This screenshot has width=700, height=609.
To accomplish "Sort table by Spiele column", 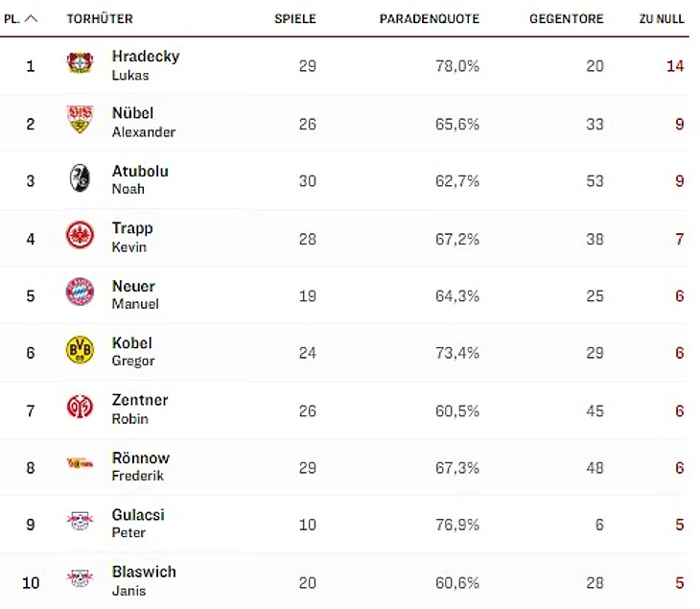I will [x=294, y=19].
